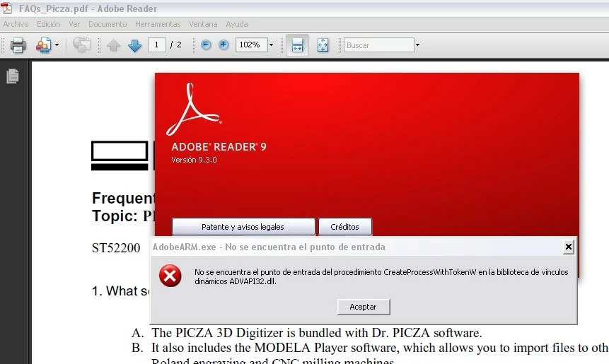The width and height of the screenshot is (609, 364).
Task: Click the Adobe Reader logo in splash
Action: tap(193, 109)
